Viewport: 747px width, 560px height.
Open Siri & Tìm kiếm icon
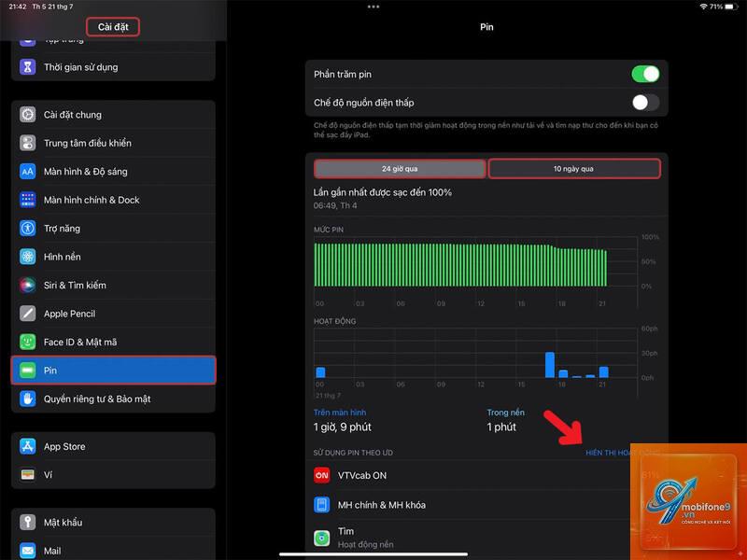(28, 286)
